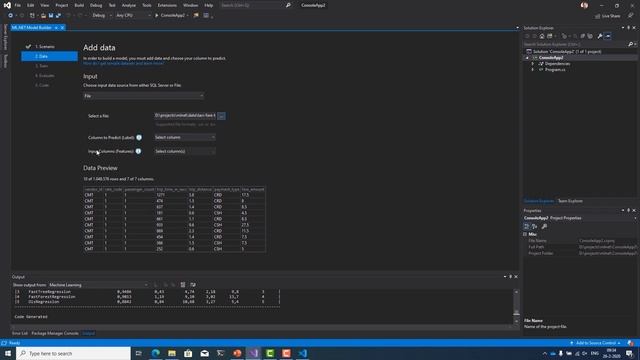Viewport: 640px width, 360px height.
Task: Open Visual Studio Code from the taskbar
Action: point(302,353)
